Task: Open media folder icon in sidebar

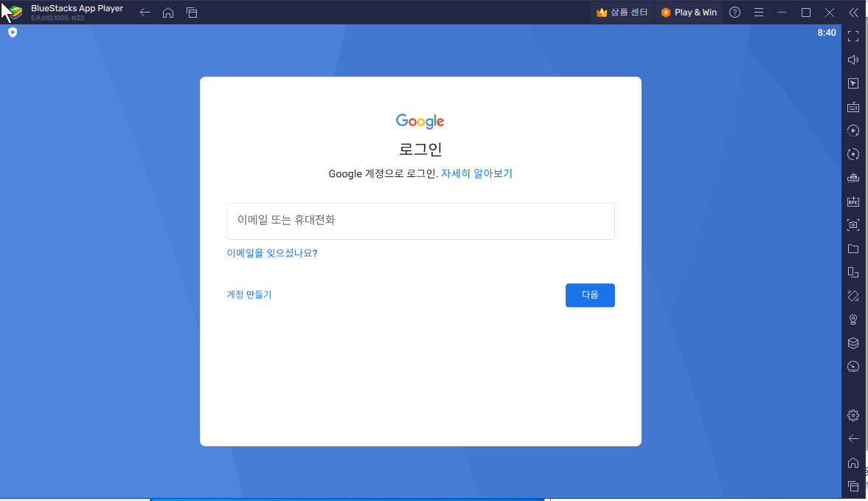Action: 853,249
